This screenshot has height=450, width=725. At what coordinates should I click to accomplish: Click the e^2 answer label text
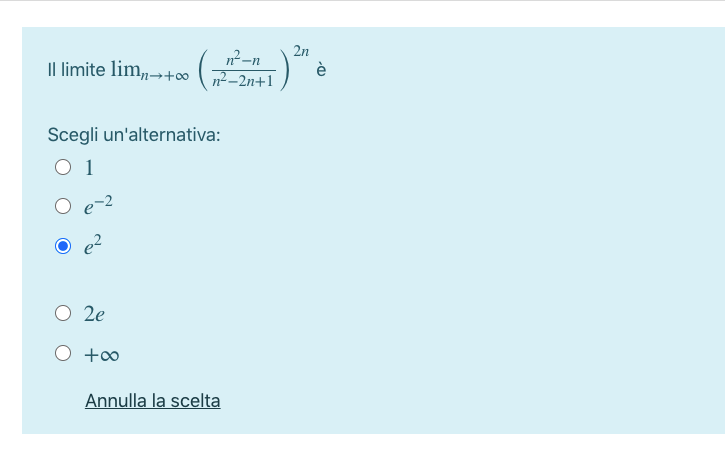[93, 245]
